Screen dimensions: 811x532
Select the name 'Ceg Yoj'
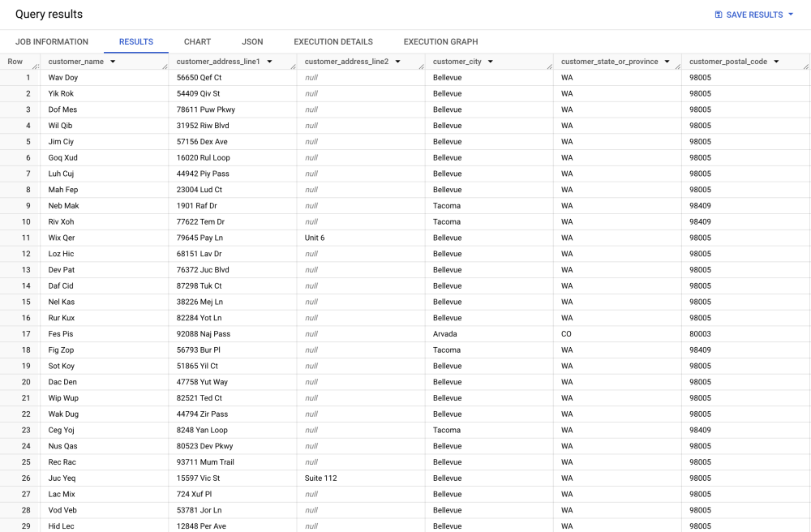click(62, 430)
